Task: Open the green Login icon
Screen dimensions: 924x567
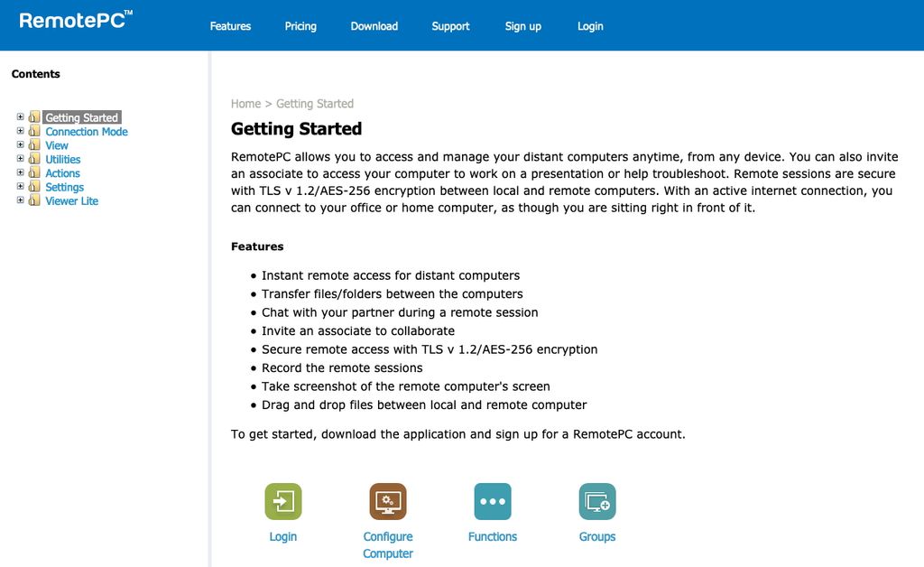Action: [283, 501]
